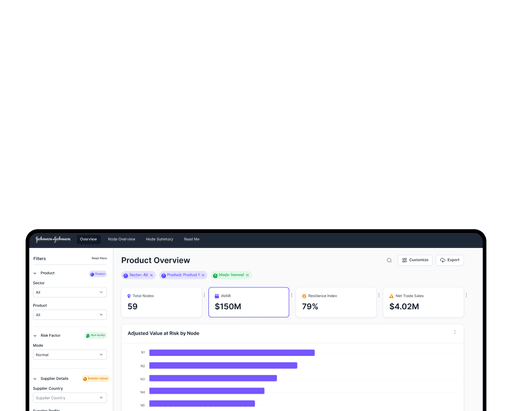512x411 pixels.
Task: Switch to the Node Overview tab
Action: [121, 239]
